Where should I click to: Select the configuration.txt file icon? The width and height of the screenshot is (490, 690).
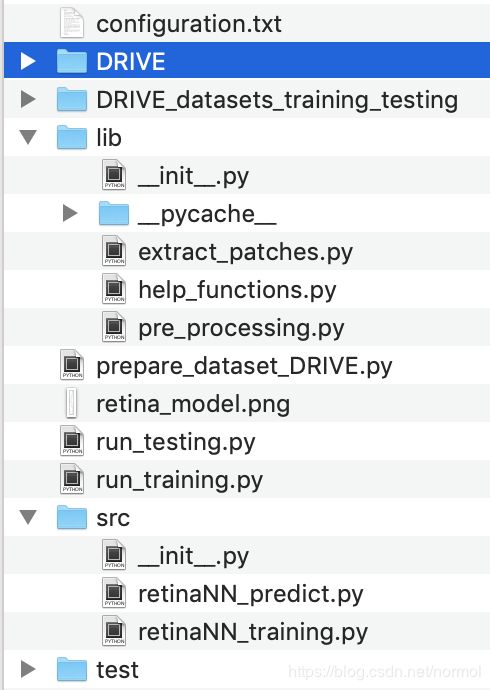click(72, 23)
